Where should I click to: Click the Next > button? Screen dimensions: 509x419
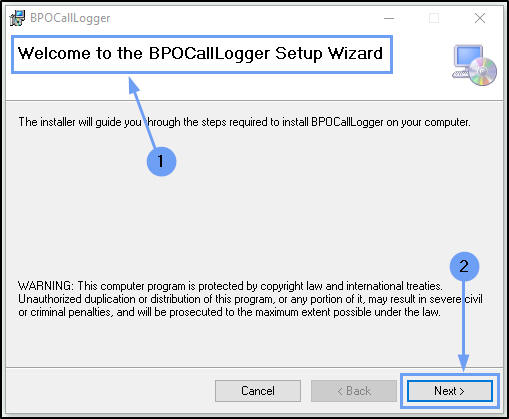450,391
